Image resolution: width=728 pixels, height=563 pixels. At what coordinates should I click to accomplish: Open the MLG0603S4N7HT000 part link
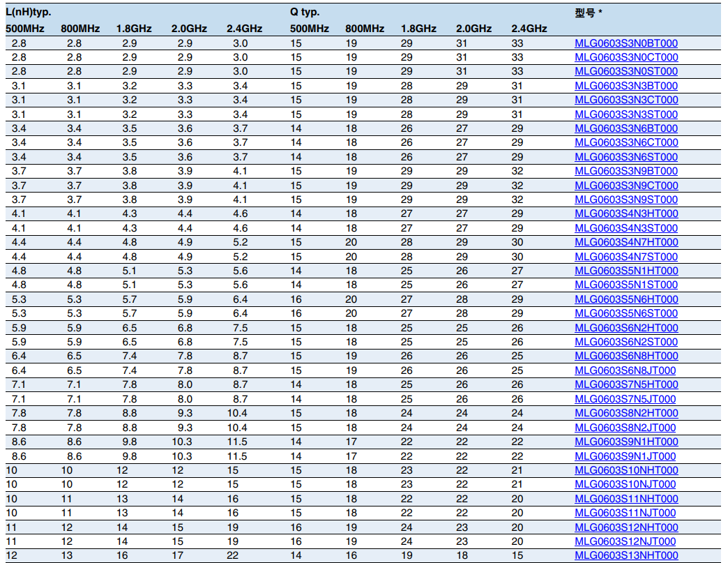[626, 242]
